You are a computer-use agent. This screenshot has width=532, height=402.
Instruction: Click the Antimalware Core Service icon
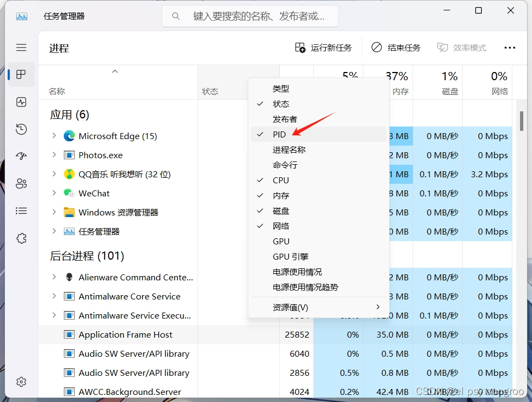69,297
